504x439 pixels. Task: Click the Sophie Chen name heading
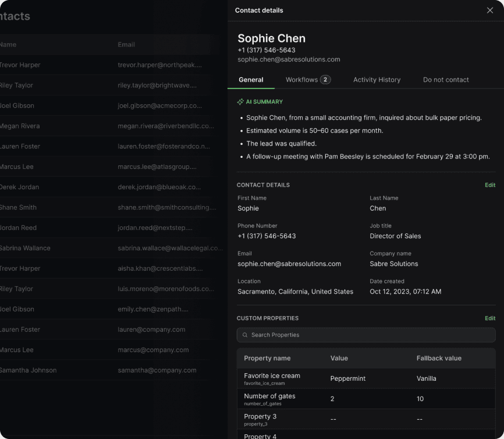[x=271, y=38]
